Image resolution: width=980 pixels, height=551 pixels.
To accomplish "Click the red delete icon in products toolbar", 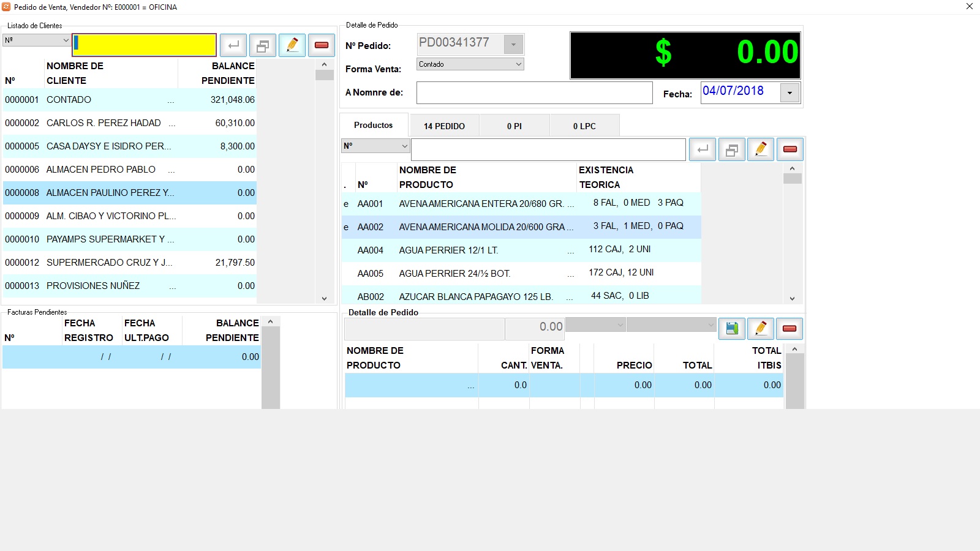I will click(x=790, y=149).
